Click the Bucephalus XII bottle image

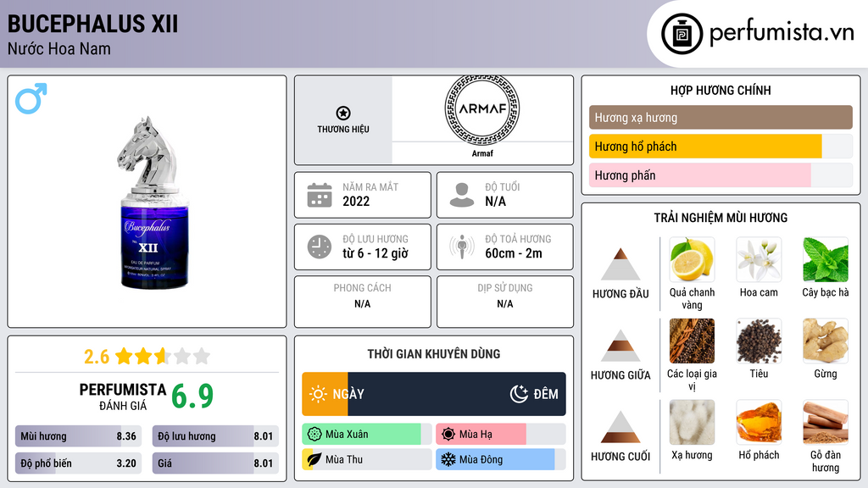(147, 203)
